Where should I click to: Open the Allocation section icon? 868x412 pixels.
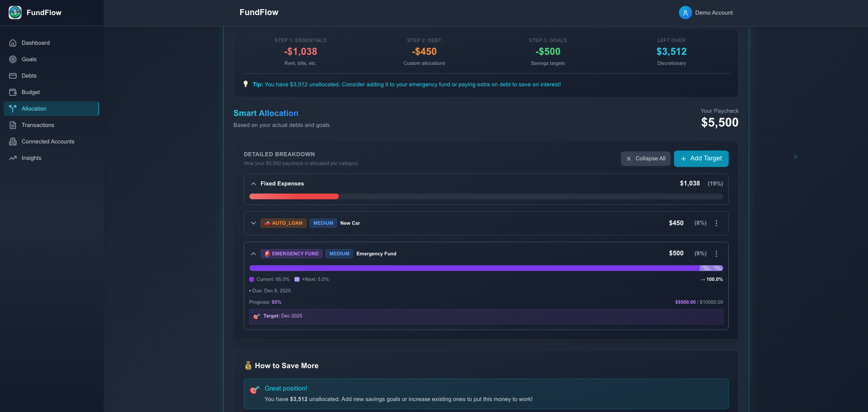point(12,108)
